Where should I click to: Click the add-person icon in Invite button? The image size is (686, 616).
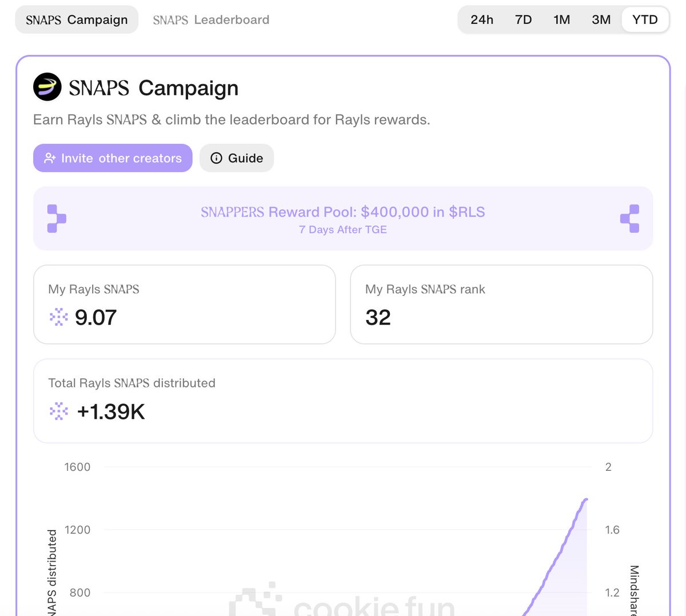click(x=50, y=158)
